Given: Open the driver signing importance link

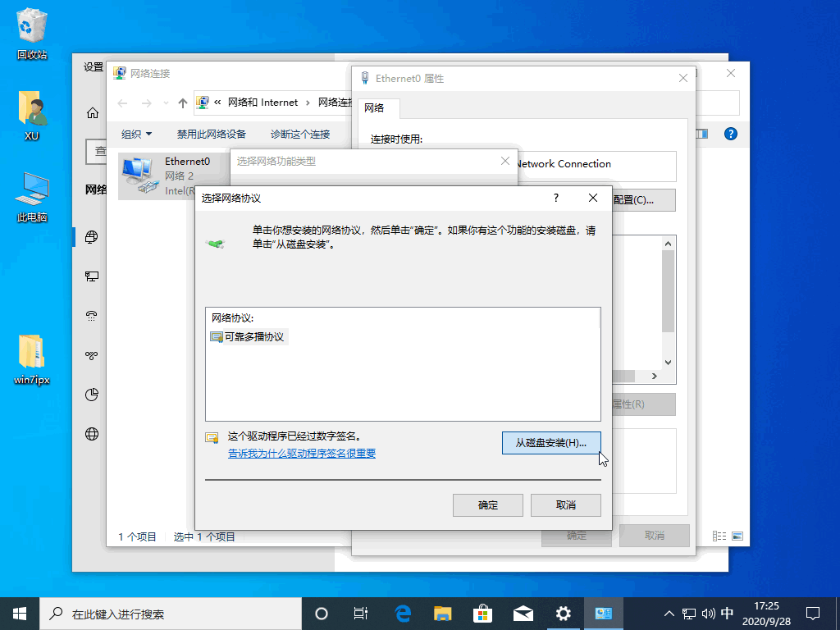Looking at the screenshot, I should (302, 453).
